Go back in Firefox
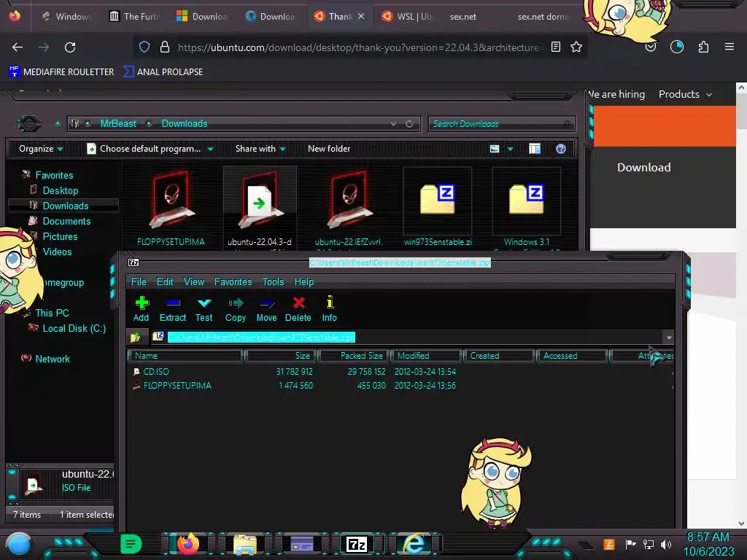The image size is (747, 560). [x=18, y=47]
